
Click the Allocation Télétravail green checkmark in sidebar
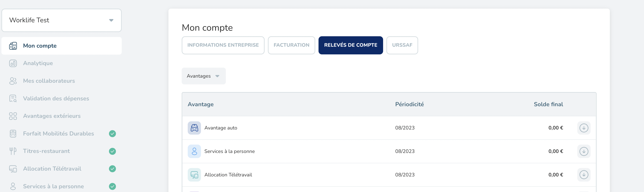tap(112, 169)
